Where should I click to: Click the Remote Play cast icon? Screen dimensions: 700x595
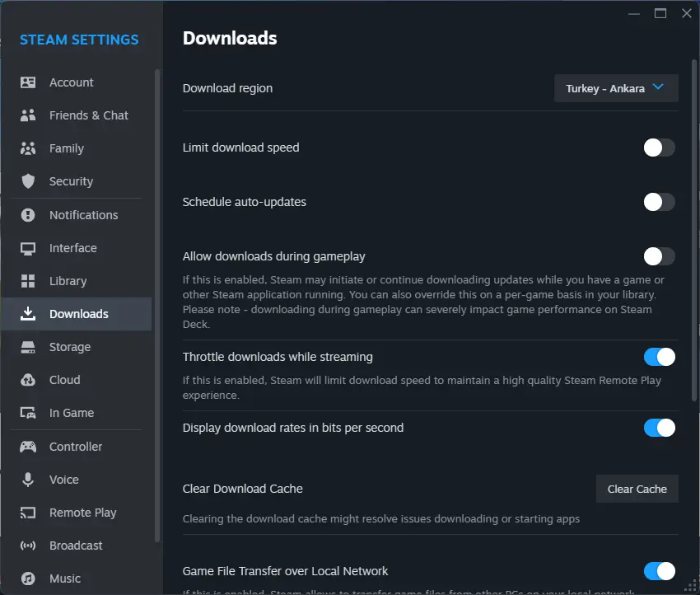[28, 513]
